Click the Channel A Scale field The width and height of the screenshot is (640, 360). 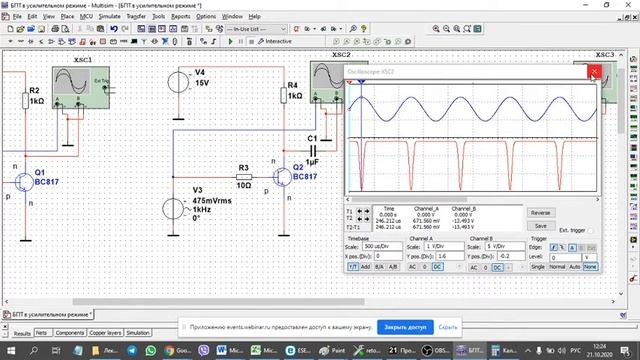pos(444,247)
